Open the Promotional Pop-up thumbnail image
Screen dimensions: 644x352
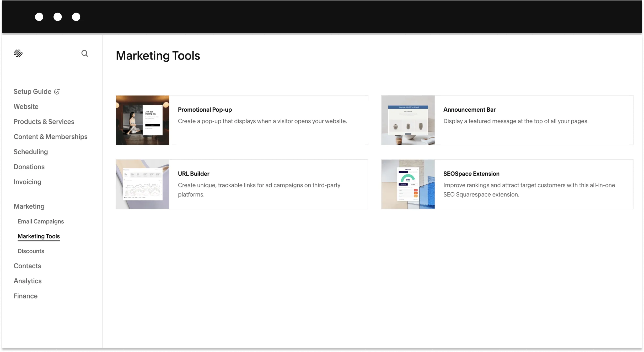pyautogui.click(x=143, y=120)
